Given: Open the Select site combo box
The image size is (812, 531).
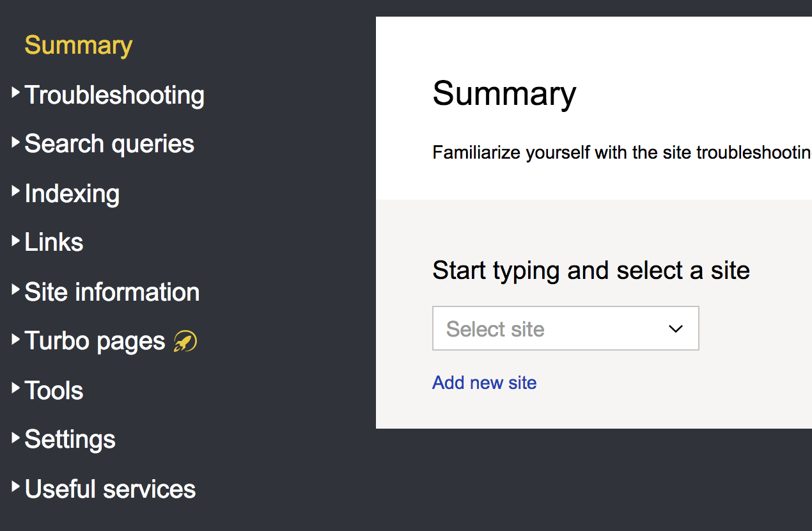Looking at the screenshot, I should click(566, 328).
